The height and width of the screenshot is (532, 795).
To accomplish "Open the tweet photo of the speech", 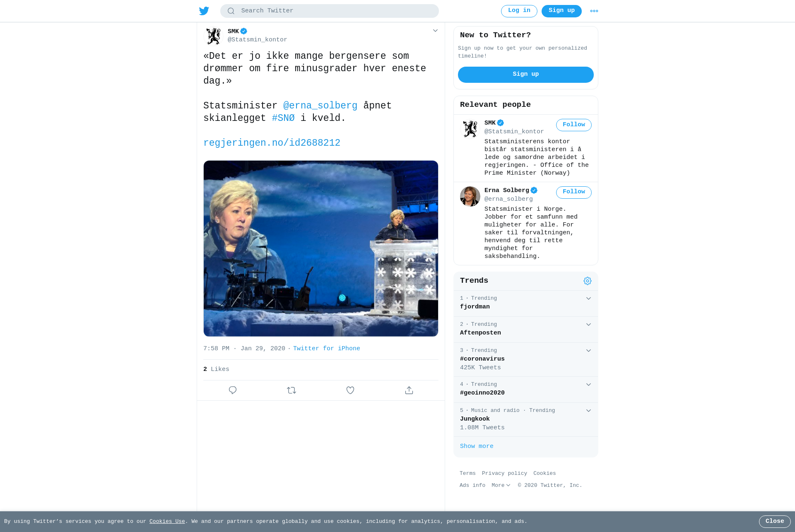I will pos(321,248).
